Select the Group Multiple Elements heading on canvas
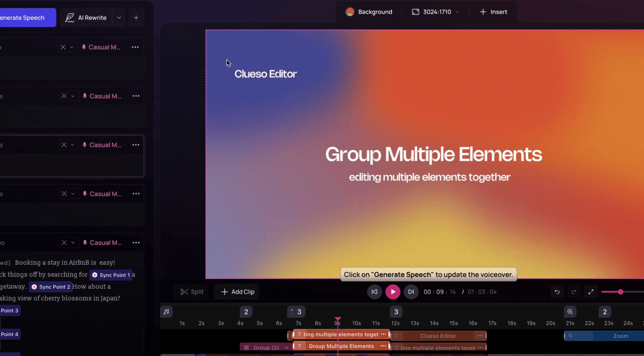 [x=434, y=154]
